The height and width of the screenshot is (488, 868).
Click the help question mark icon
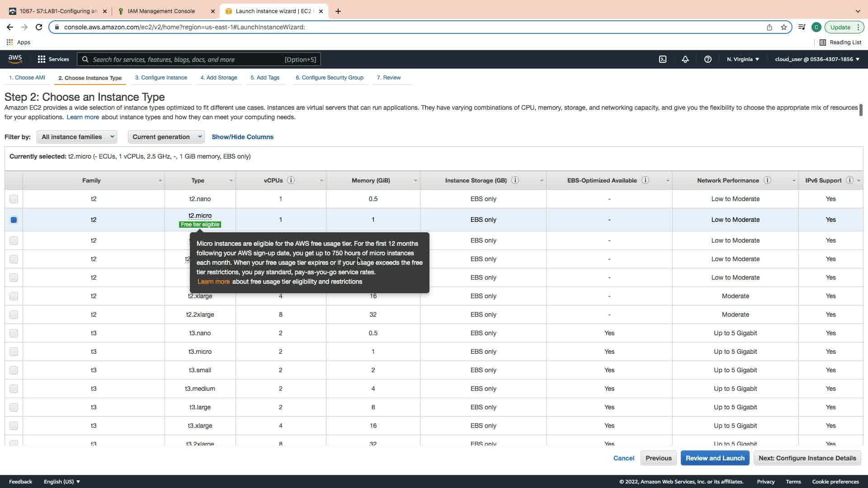tap(708, 59)
